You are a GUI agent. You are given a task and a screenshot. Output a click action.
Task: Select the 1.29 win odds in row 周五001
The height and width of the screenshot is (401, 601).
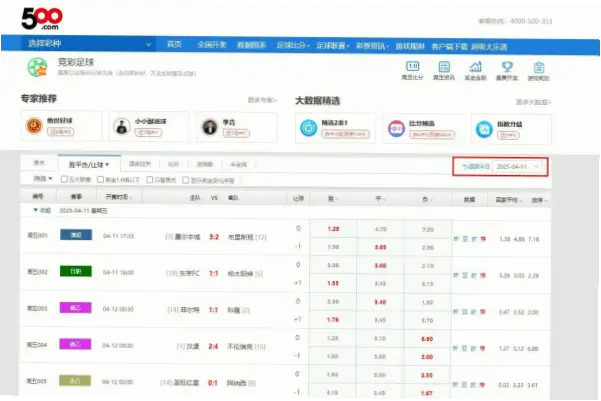click(x=333, y=229)
